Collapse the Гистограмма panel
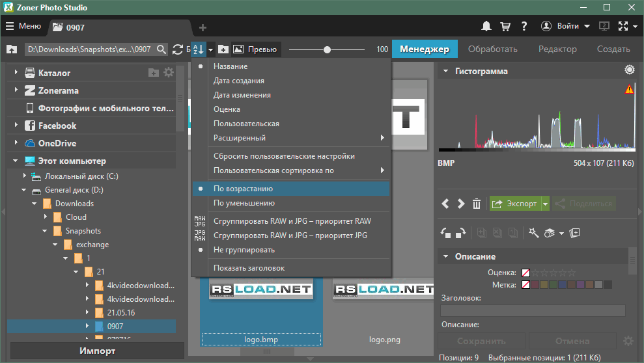Screen dimensions: 644x363 [445, 71]
